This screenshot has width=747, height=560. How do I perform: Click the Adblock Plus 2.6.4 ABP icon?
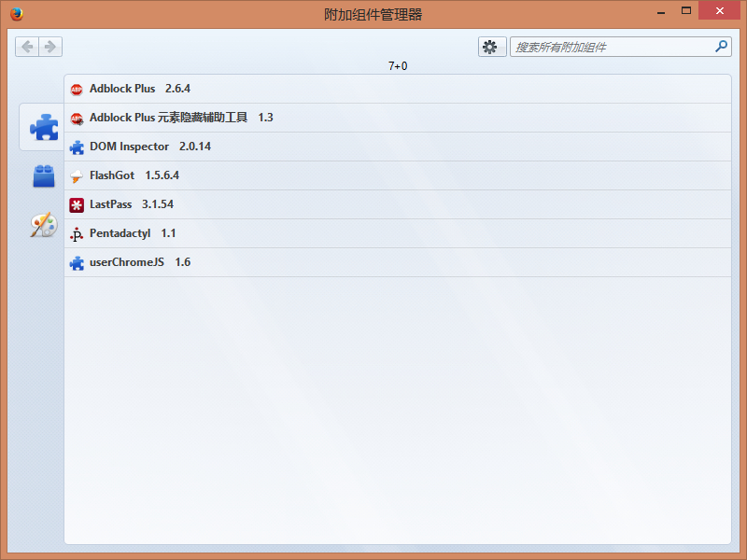pos(77,89)
